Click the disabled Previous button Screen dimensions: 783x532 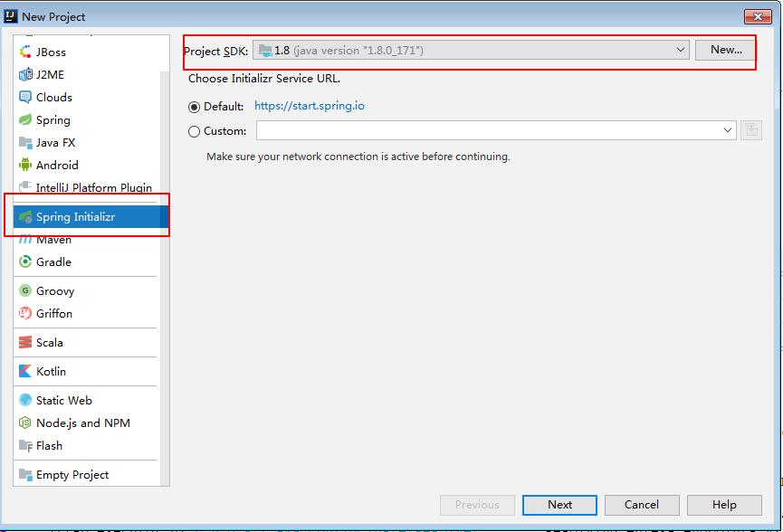(477, 505)
